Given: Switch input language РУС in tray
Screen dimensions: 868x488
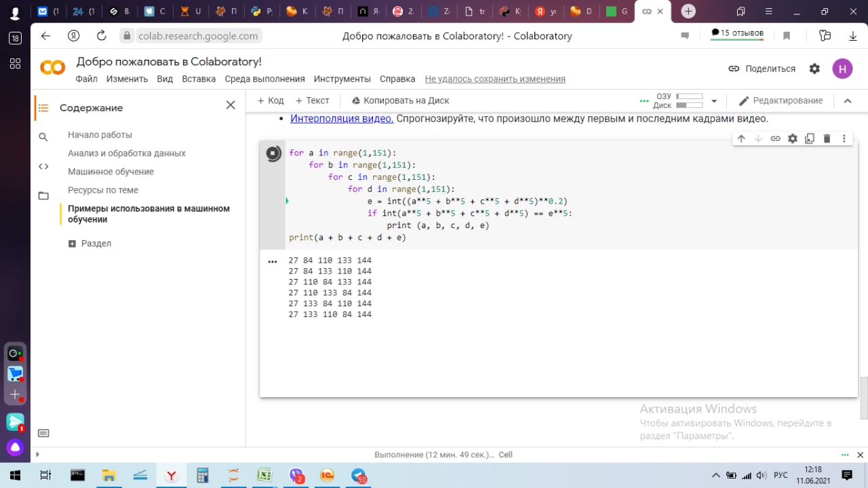Looking at the screenshot, I should [781, 475].
